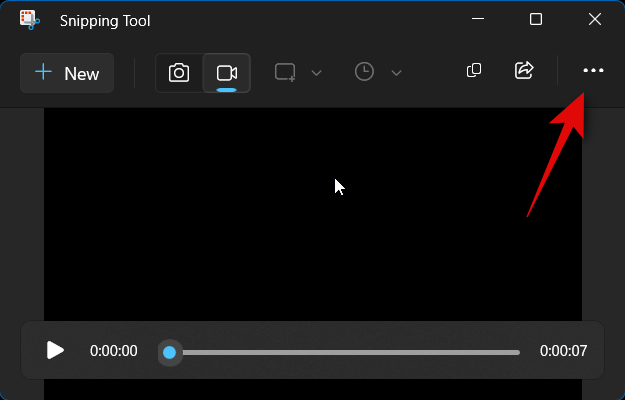Switch to Snip screenshot mode
The image size is (625, 400).
179,73
